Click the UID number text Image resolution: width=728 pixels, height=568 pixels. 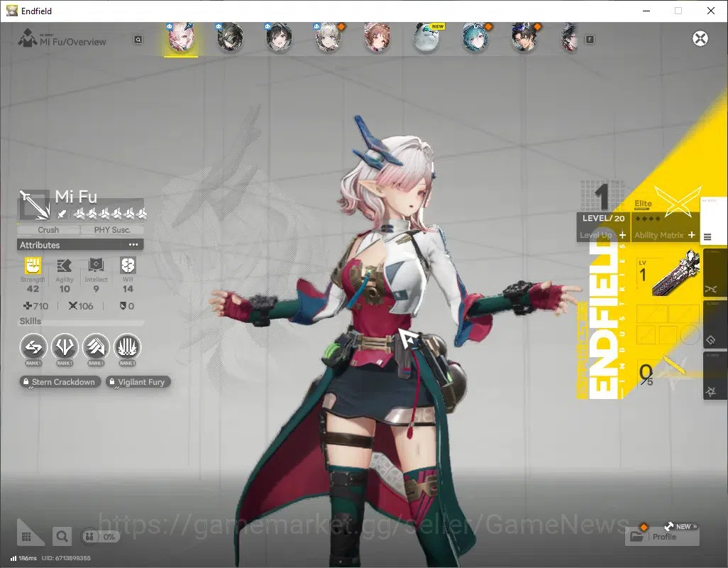pos(66,558)
